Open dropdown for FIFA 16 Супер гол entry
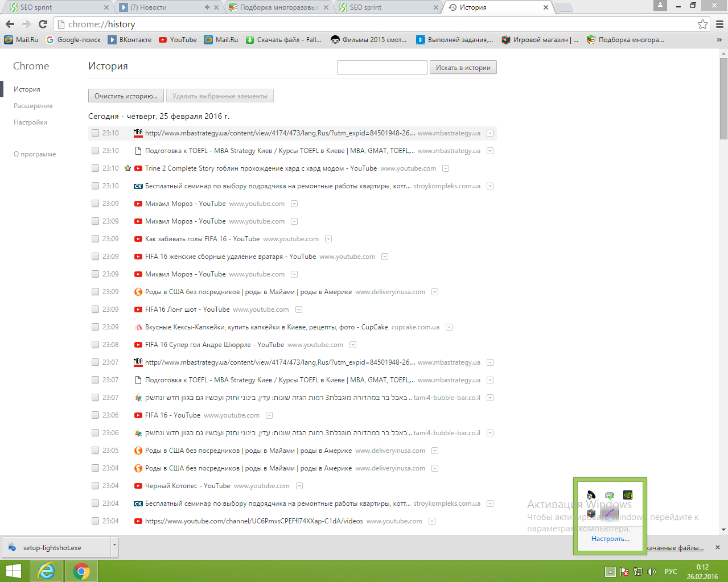 tap(353, 345)
